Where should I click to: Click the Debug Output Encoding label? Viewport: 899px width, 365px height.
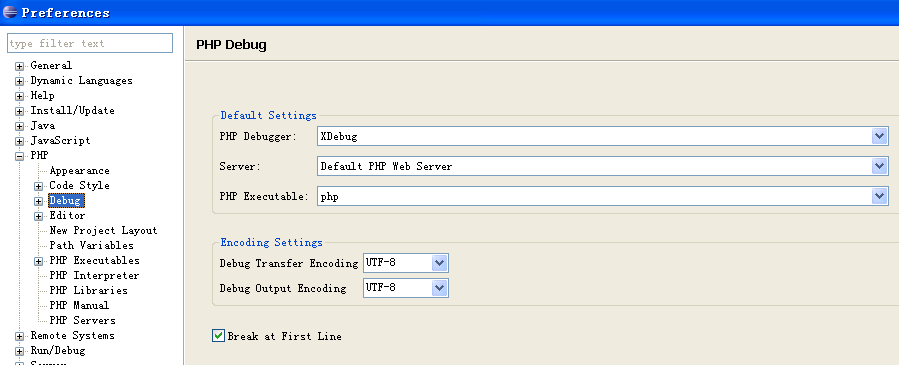click(283, 288)
